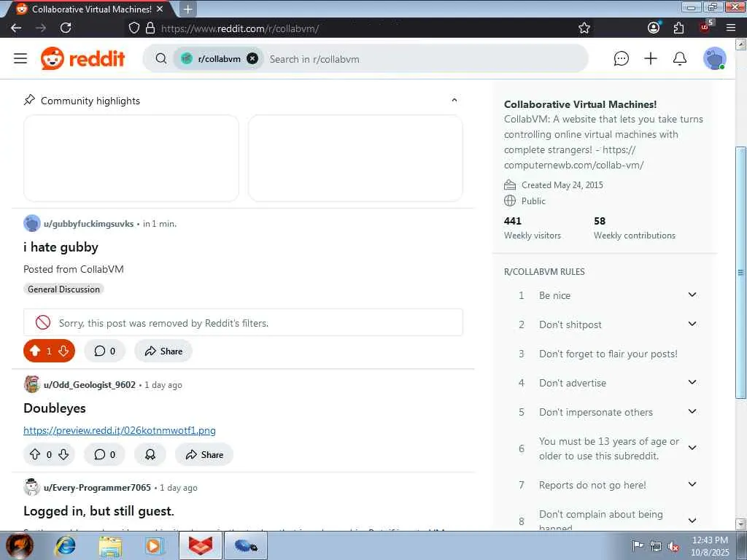Upvote the 'i hate gubby' post
This screenshot has width=747, height=560.
point(35,351)
